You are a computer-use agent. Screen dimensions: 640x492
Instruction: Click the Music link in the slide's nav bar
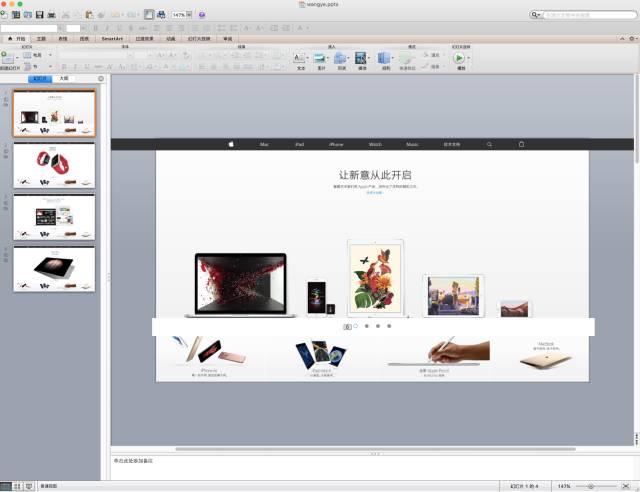coord(412,145)
